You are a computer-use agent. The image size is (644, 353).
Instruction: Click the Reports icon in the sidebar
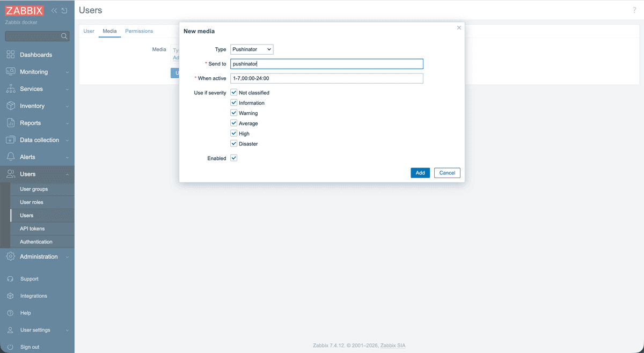tap(11, 123)
